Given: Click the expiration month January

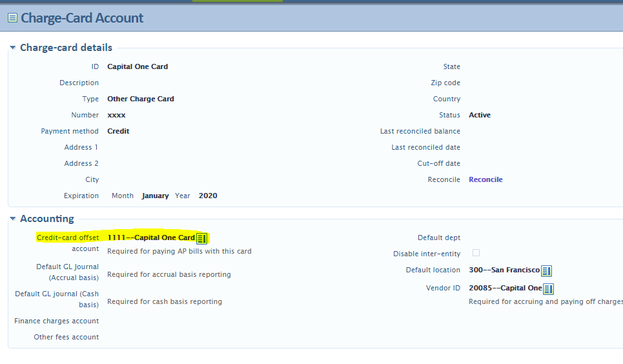Looking at the screenshot, I should click(156, 196).
